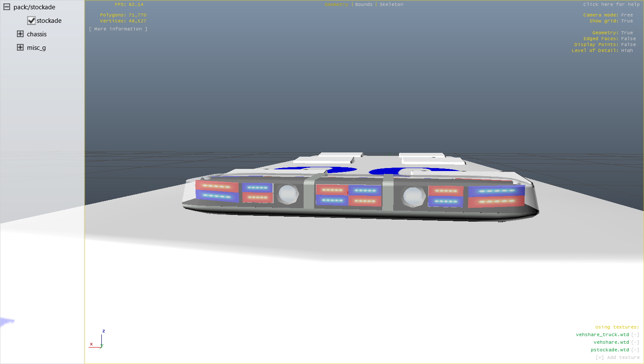Click the 'Click here for help' link

coord(611,5)
